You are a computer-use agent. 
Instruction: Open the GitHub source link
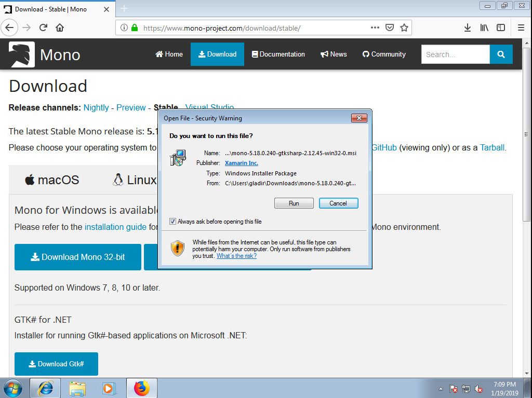384,148
